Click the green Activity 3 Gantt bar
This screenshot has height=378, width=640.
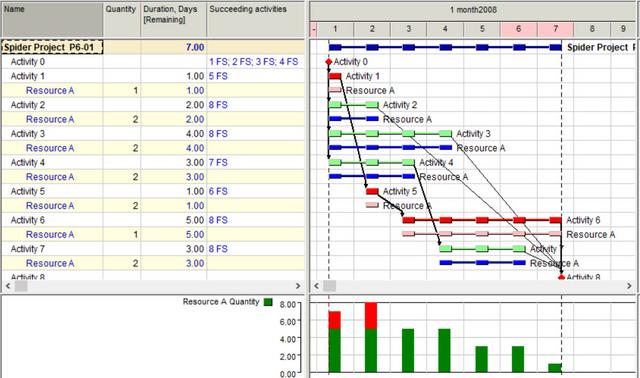coord(390,133)
